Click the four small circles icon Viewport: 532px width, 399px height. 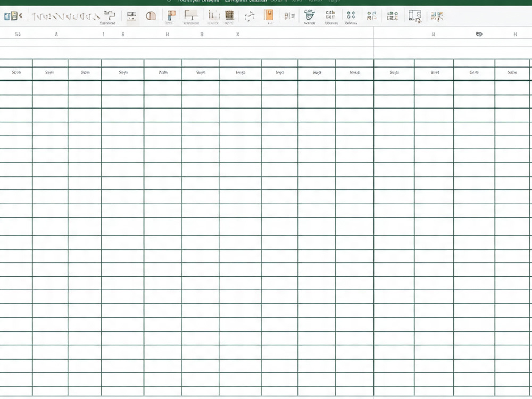pyautogui.click(x=351, y=15)
